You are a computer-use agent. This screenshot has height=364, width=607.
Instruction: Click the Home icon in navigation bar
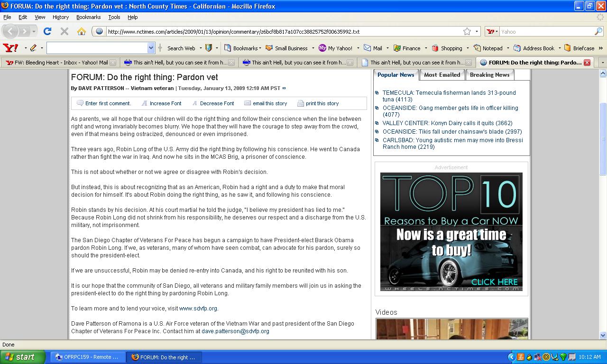coord(82,31)
